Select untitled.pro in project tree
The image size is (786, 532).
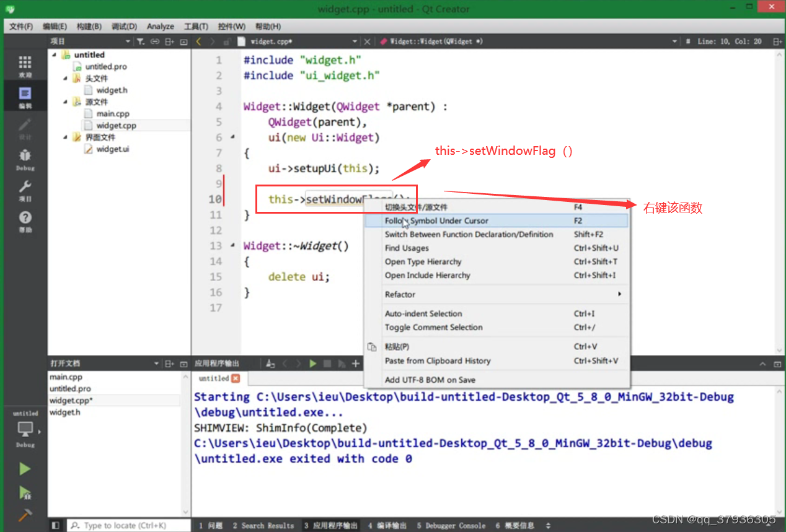[106, 66]
